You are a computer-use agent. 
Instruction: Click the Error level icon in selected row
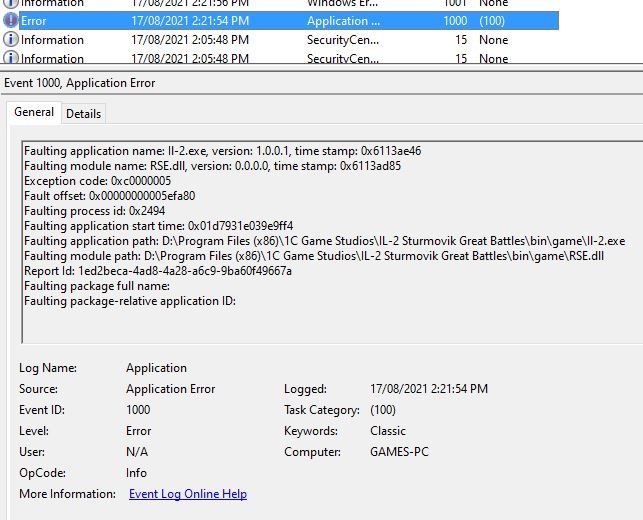pyautogui.click(x=10, y=21)
